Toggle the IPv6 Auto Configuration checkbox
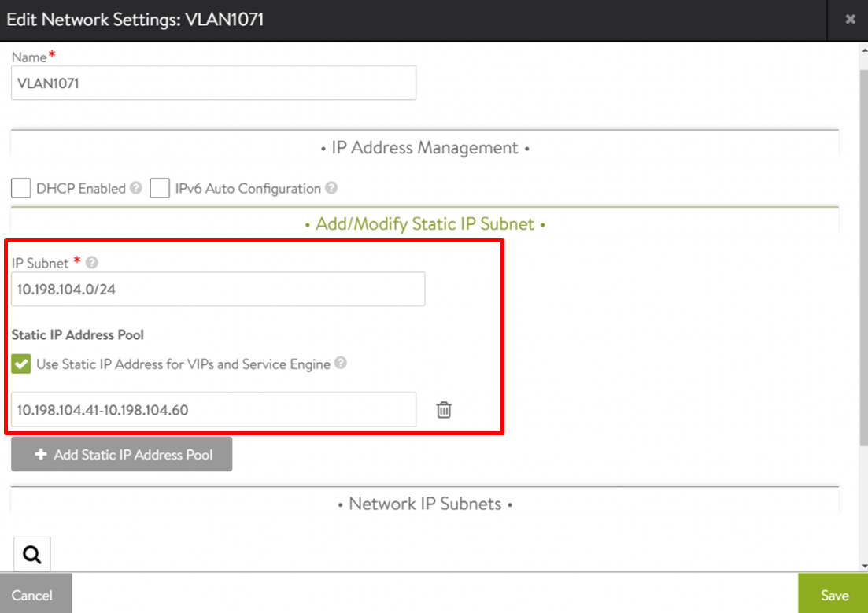The width and height of the screenshot is (868, 613). click(x=160, y=189)
